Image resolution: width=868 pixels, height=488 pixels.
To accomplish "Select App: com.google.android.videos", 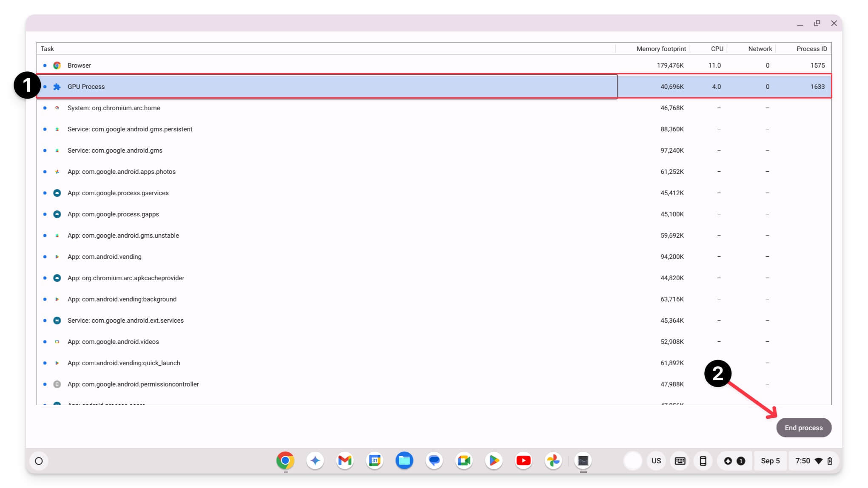I will point(434,342).
